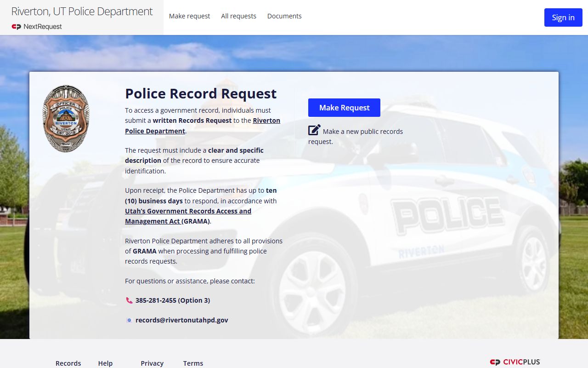Click the Riverton police badge image
The width and height of the screenshot is (588, 368).
point(66,118)
